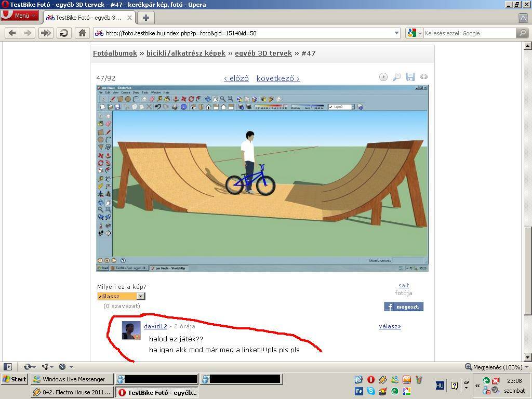Click the Google search input field
This screenshot has width=532, height=399.
point(470,33)
